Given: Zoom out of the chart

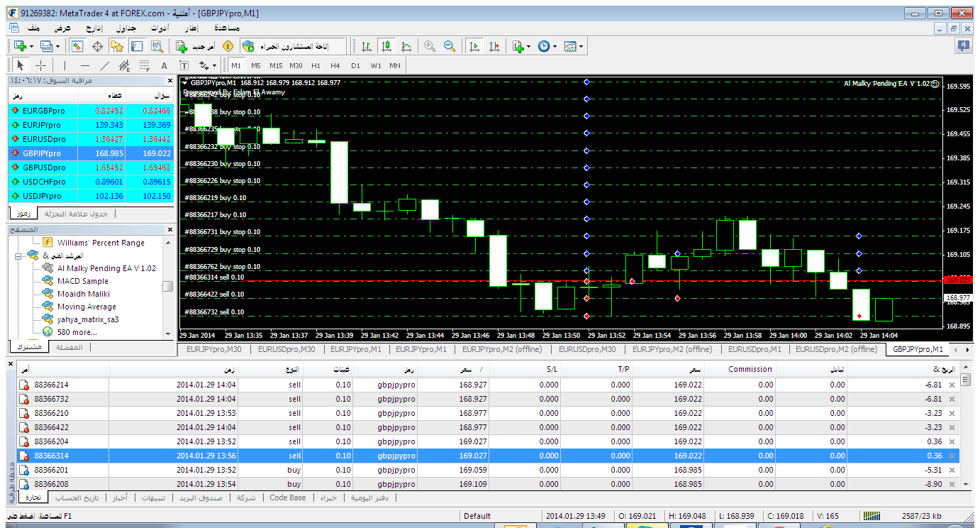Looking at the screenshot, I should 450,46.
